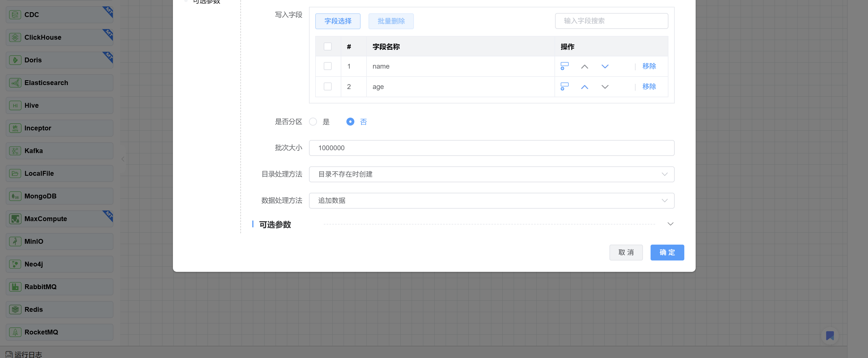Click the Redis component icon

coord(15,310)
